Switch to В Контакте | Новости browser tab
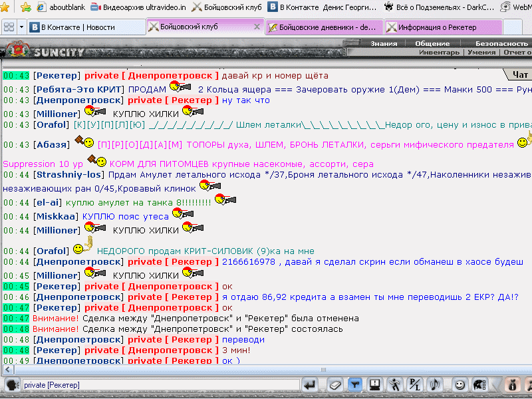This screenshot has height=399, width=532. pos(87,27)
